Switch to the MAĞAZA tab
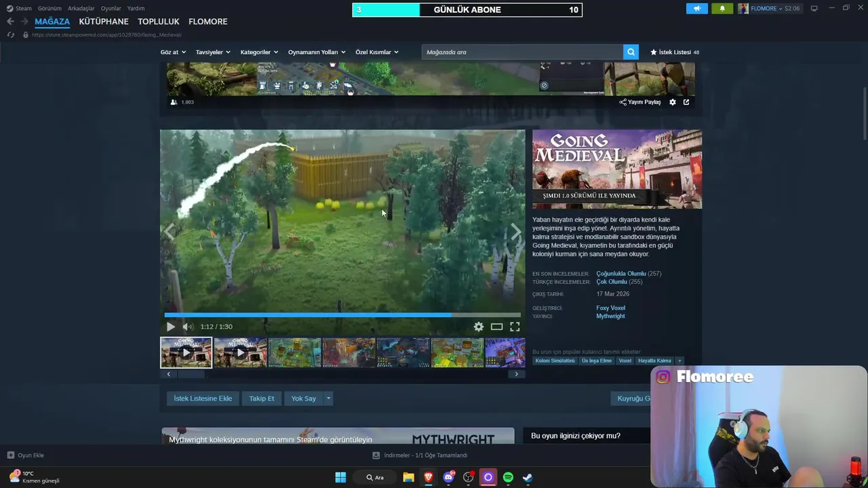This screenshot has width=868, height=488. pos(52,22)
